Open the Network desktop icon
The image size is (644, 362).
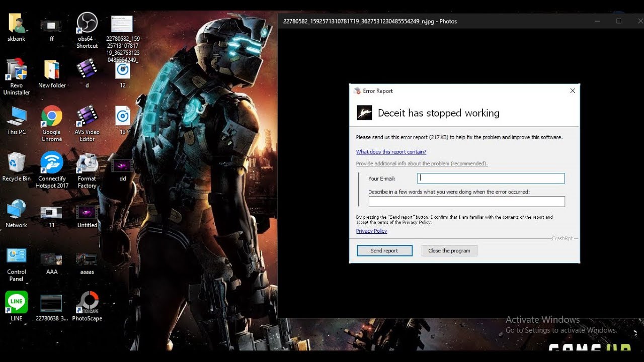(x=17, y=209)
